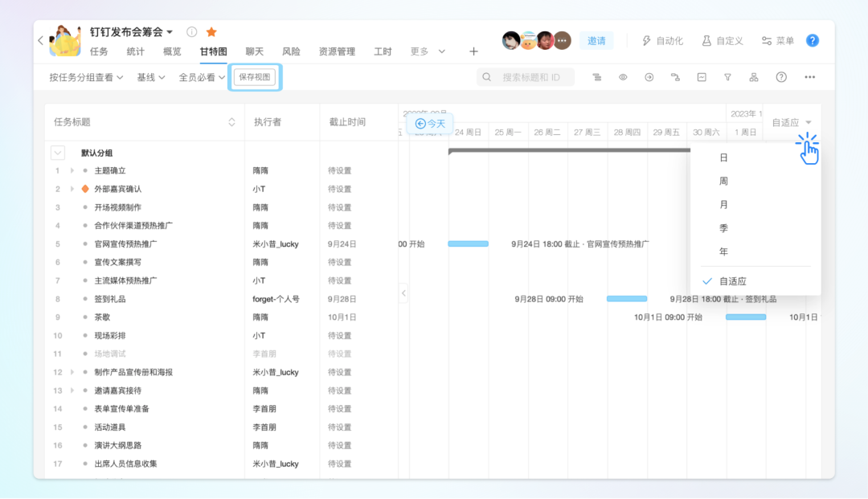The height and width of the screenshot is (499, 868).
Task: Collapse the 默认分组 group
Action: coord(57,153)
